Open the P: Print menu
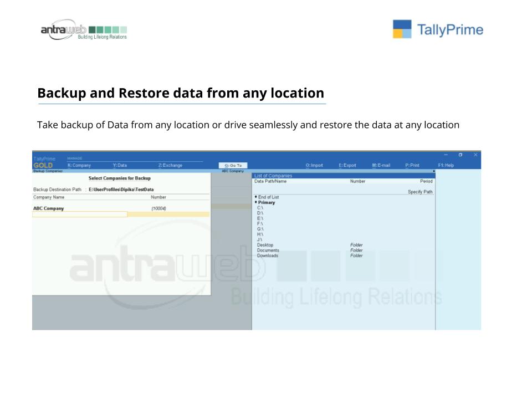This screenshot has height=399, width=532. [412, 165]
